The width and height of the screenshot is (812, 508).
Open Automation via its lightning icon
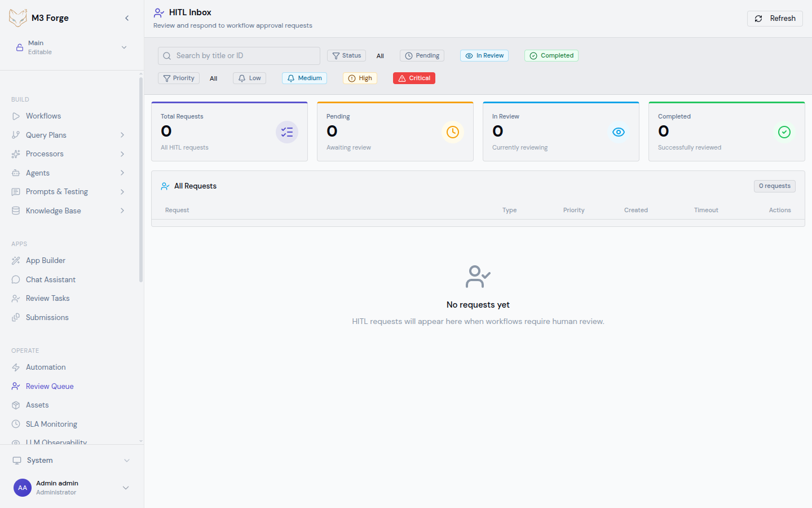coord(16,367)
